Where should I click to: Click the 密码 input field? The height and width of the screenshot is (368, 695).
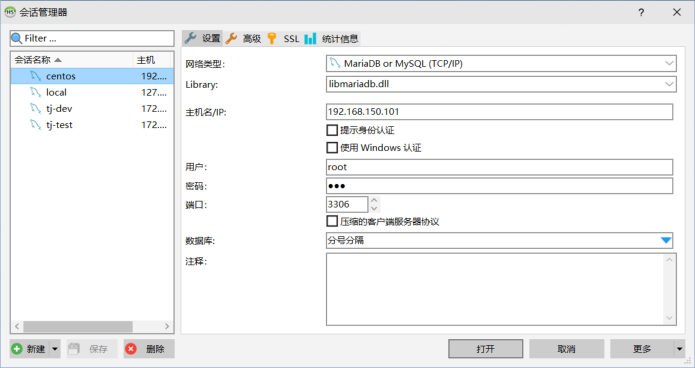[x=500, y=186]
